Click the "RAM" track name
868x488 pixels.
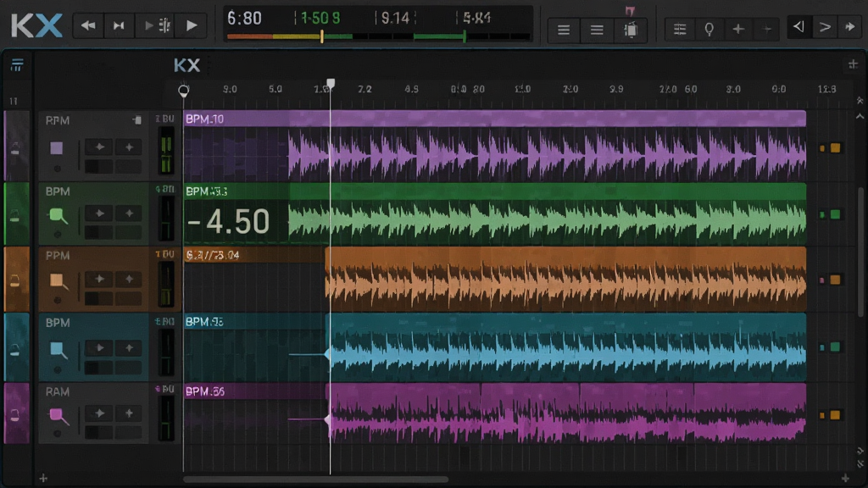(58, 391)
